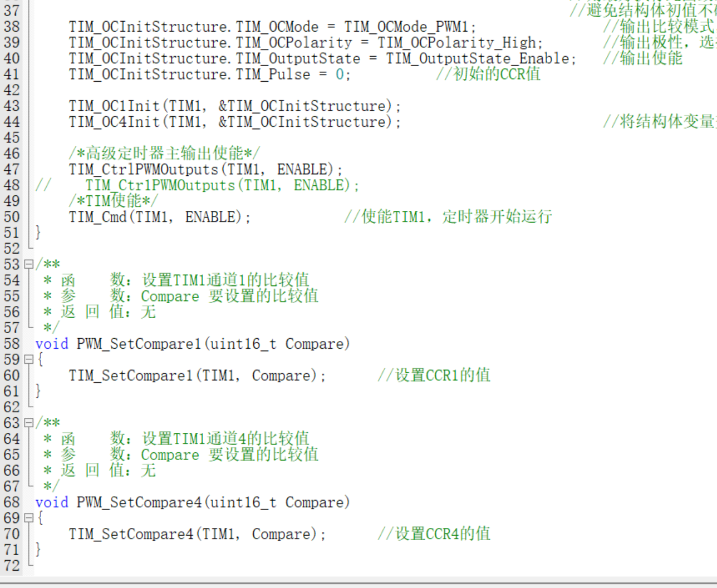Click comment text 设置TIM1通道1的比较值
Viewport: 717px width, 588px height.
(x=225, y=280)
